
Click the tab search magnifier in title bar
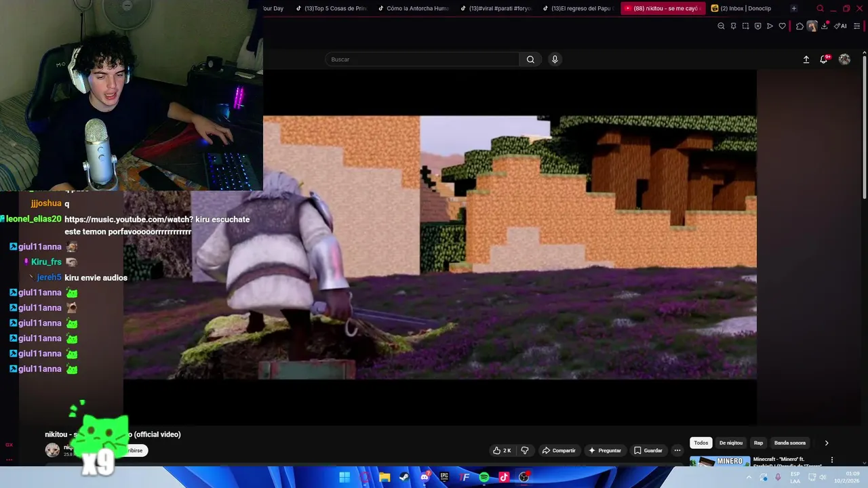[820, 9]
